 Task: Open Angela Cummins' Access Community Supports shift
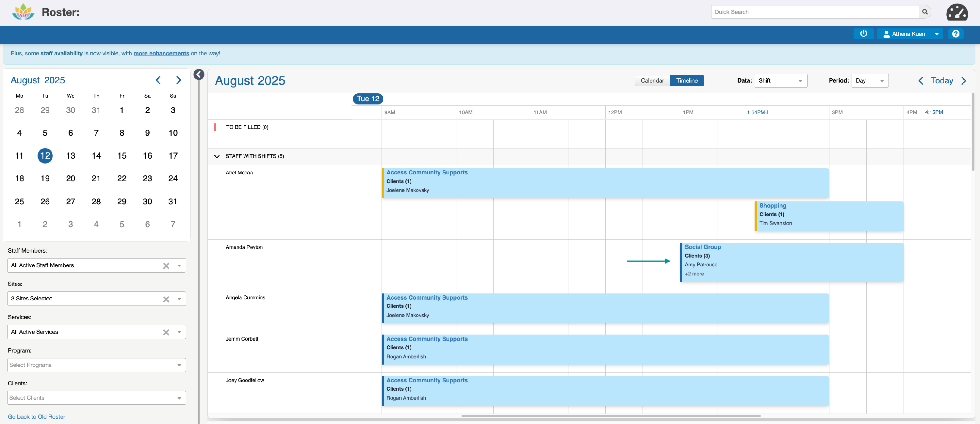point(605,308)
